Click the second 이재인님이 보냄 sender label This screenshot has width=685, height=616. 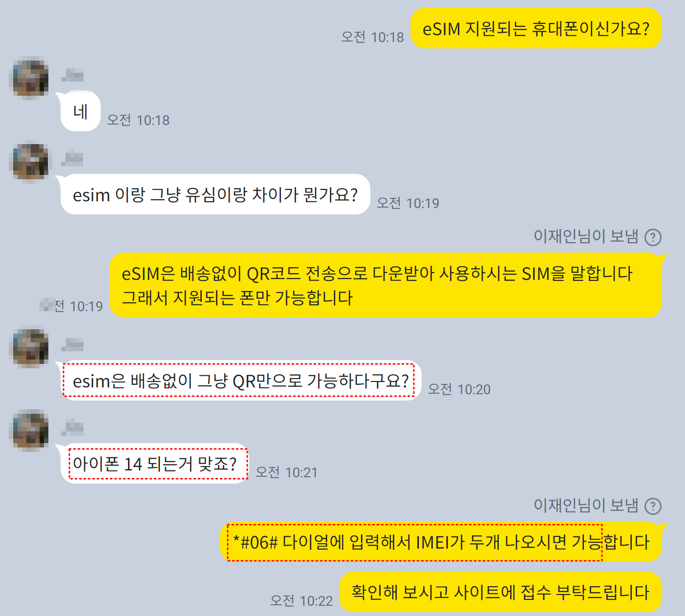[x=586, y=506]
